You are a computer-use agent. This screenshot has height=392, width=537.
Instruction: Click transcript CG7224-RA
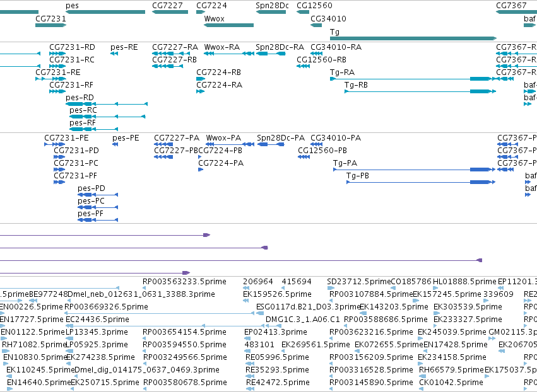coord(219,85)
